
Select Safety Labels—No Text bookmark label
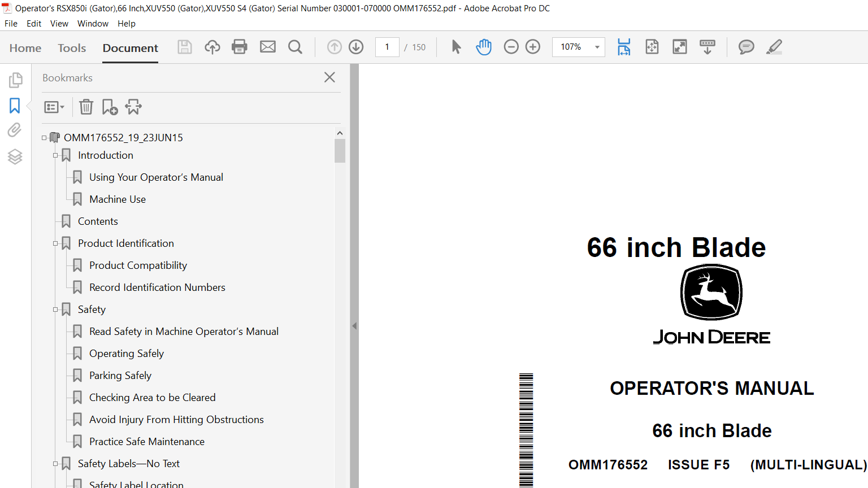pos(129,464)
